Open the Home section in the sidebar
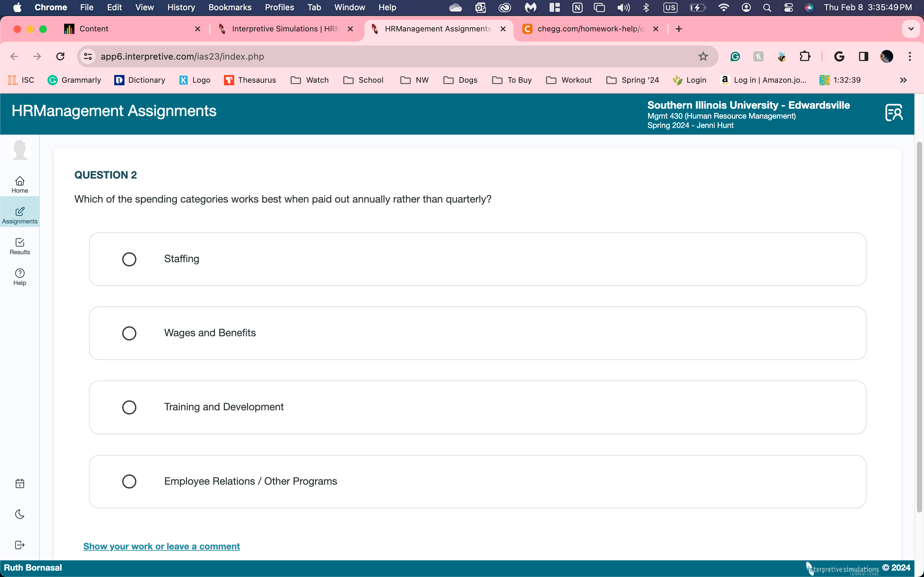Viewport: 924px width, 577px height. [x=20, y=184]
